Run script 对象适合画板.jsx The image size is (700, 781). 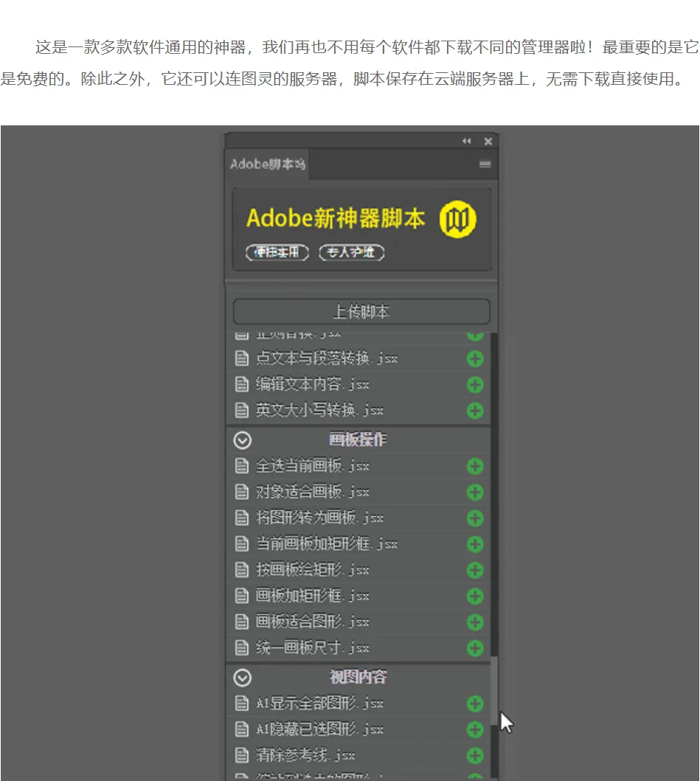click(313, 492)
